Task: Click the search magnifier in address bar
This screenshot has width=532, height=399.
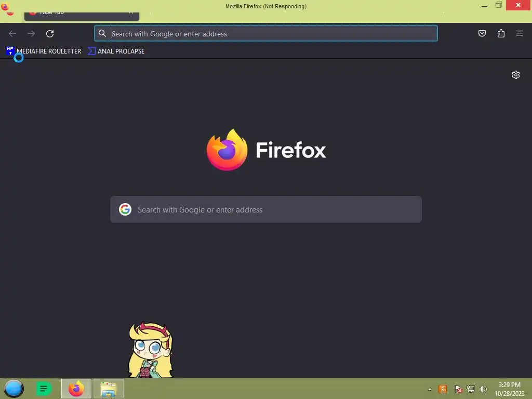Action: click(x=102, y=33)
